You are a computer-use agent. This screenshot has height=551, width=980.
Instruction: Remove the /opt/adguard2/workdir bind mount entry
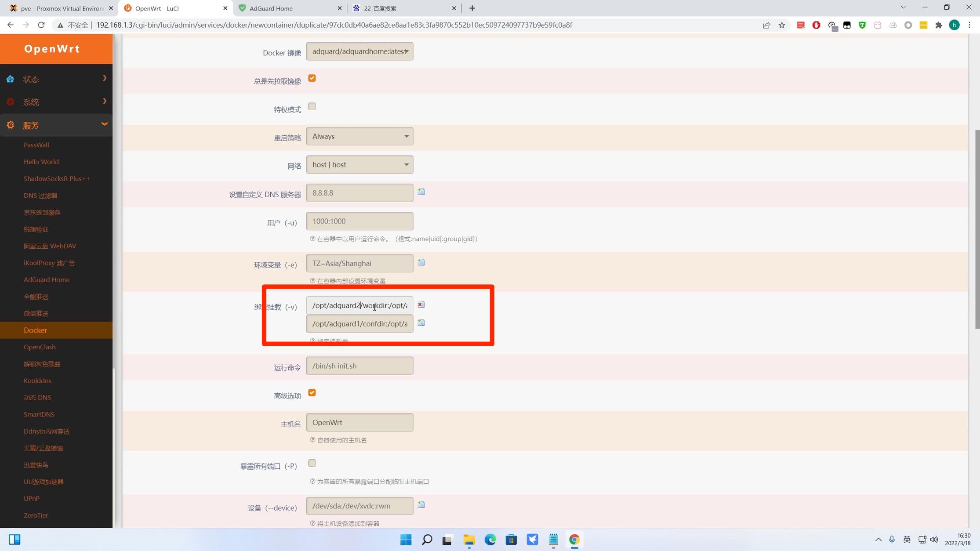pyautogui.click(x=421, y=304)
